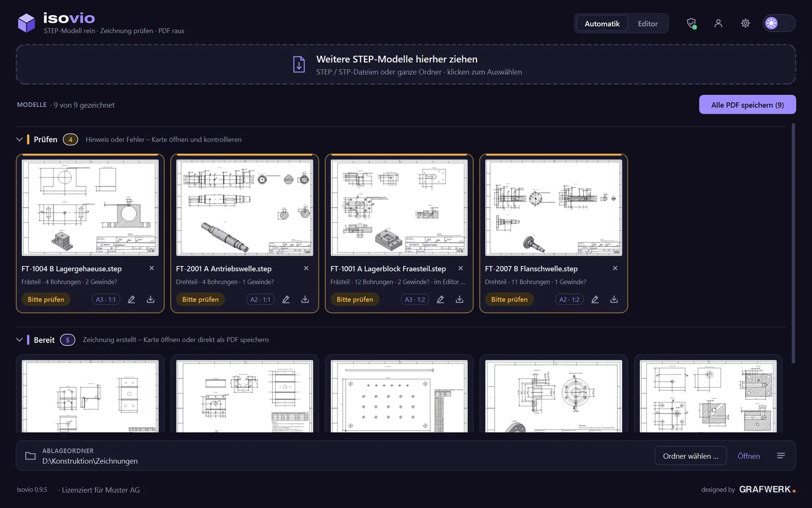812x508 pixels.
Task: Click Bitte prüfen badge on Lagergehaeuse card
Action: coord(46,300)
